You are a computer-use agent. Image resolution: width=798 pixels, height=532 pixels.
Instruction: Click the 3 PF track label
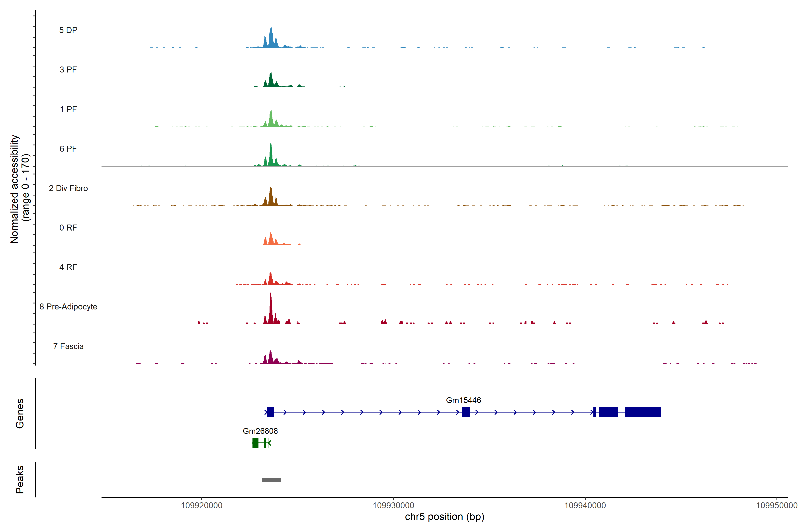click(x=68, y=70)
